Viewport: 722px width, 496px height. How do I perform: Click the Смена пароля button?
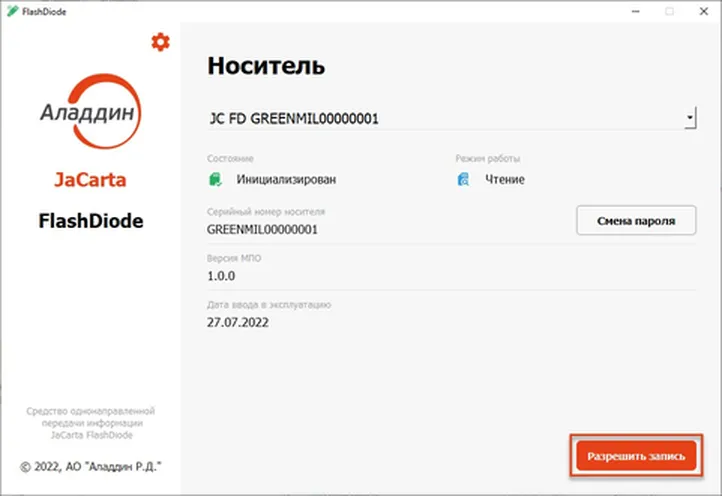tap(636, 221)
